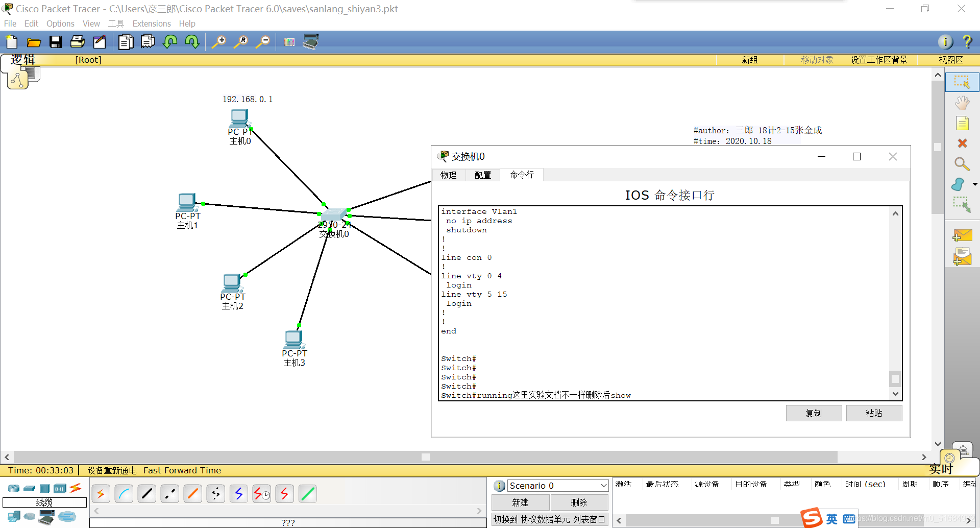The width and height of the screenshot is (980, 528).
Task: Click the Undo green arrow icon
Action: point(170,41)
